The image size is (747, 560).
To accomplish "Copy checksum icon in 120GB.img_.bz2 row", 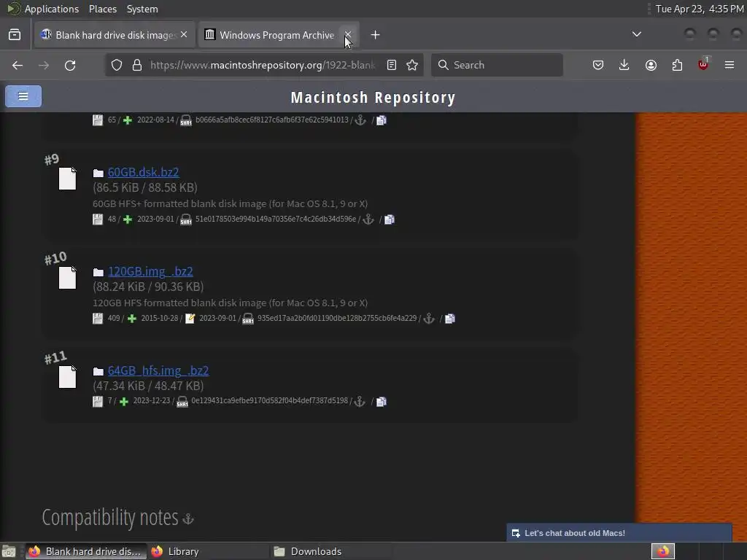I will click(x=449, y=318).
